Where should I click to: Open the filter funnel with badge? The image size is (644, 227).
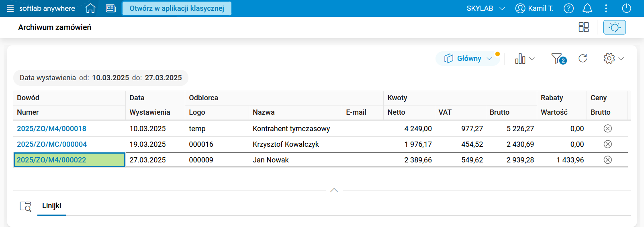coord(558,59)
